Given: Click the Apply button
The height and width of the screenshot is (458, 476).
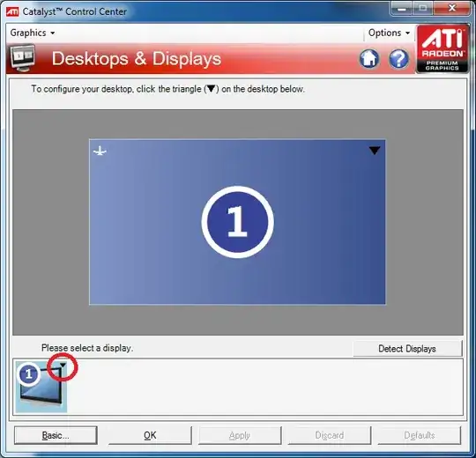Looking at the screenshot, I should [x=240, y=435].
